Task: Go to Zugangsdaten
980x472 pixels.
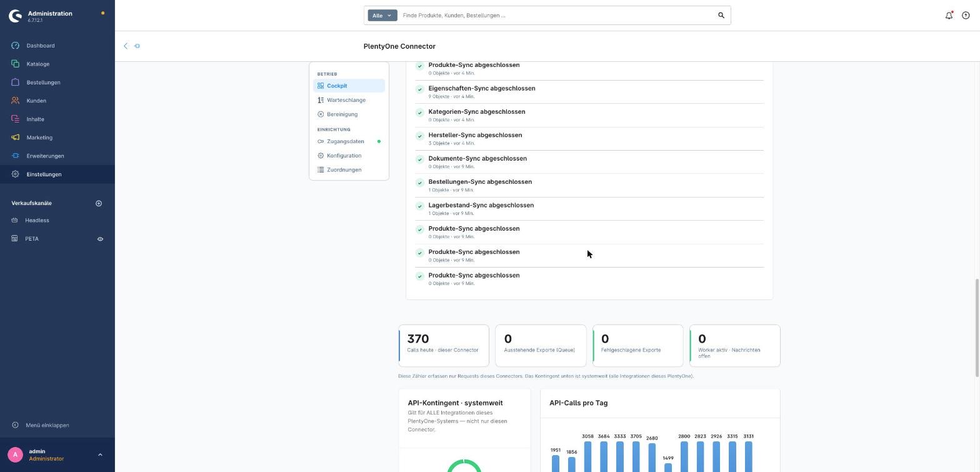Action: (x=349, y=141)
